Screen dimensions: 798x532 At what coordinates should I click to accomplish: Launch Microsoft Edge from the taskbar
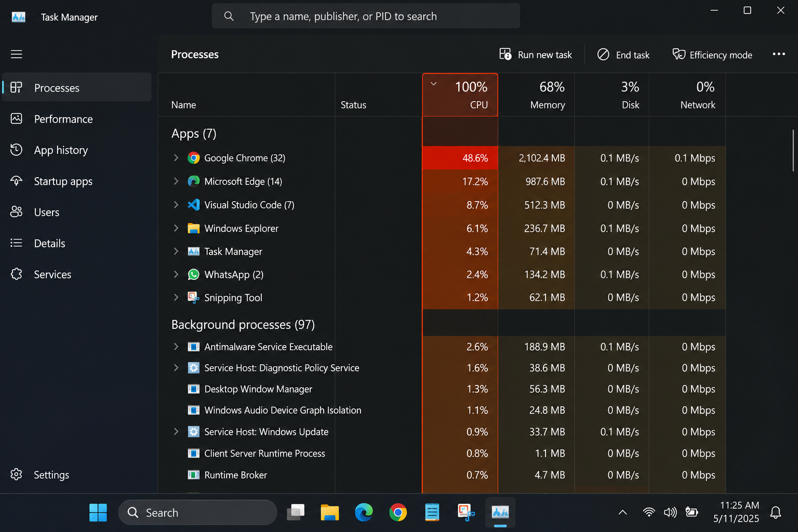pos(364,513)
